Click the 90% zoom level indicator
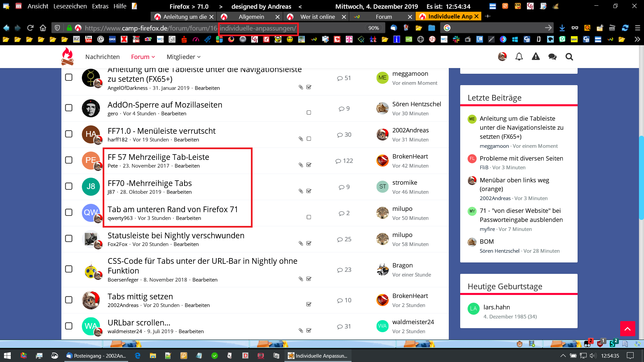This screenshot has width=644, height=362. tap(373, 28)
